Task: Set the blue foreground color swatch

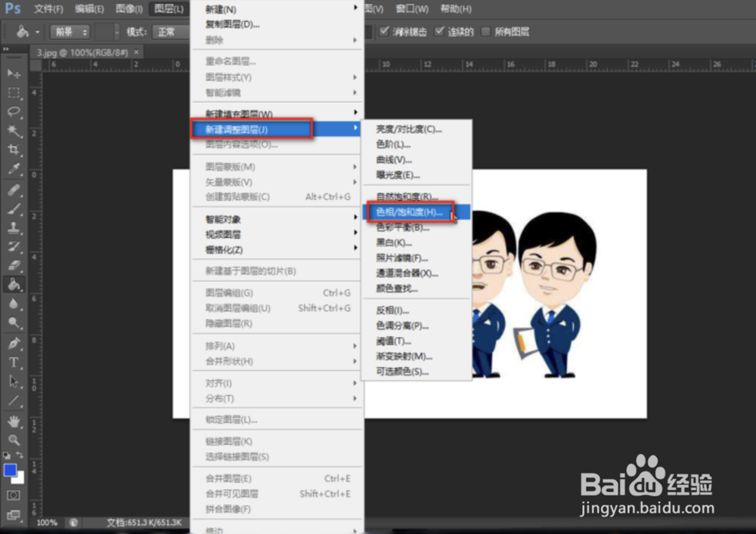Action: [x=9, y=470]
